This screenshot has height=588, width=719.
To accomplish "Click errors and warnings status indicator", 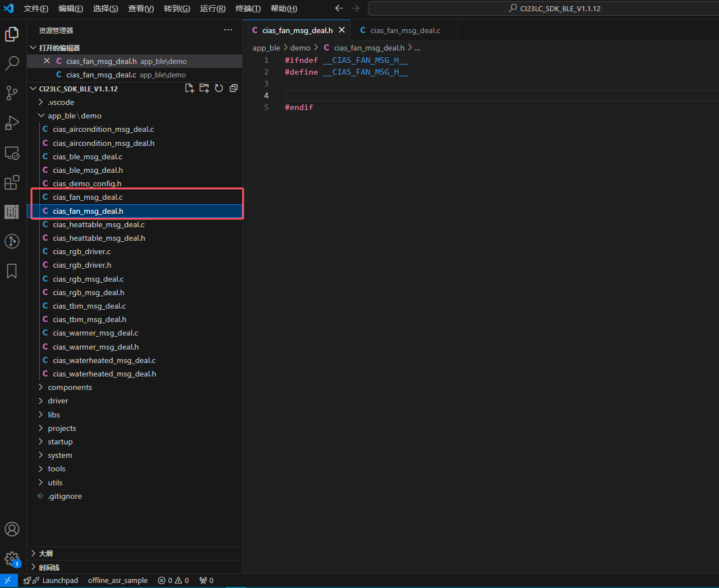I will tap(173, 581).
